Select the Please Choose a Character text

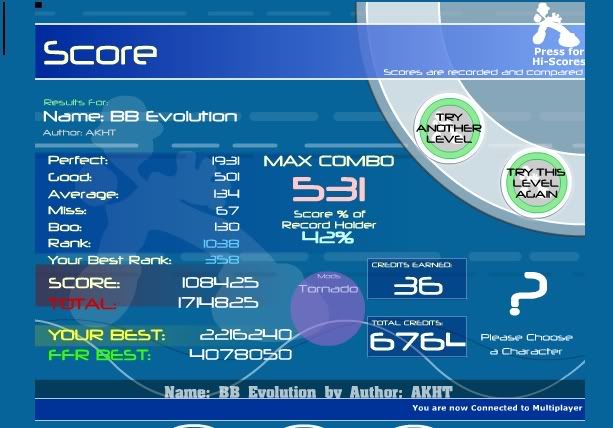(527, 344)
